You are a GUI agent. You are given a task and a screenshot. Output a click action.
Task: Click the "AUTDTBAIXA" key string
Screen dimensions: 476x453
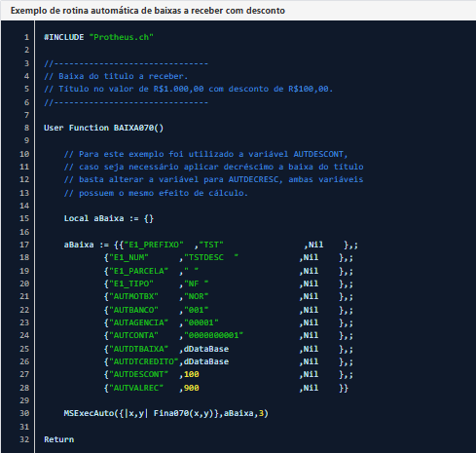[138, 349]
